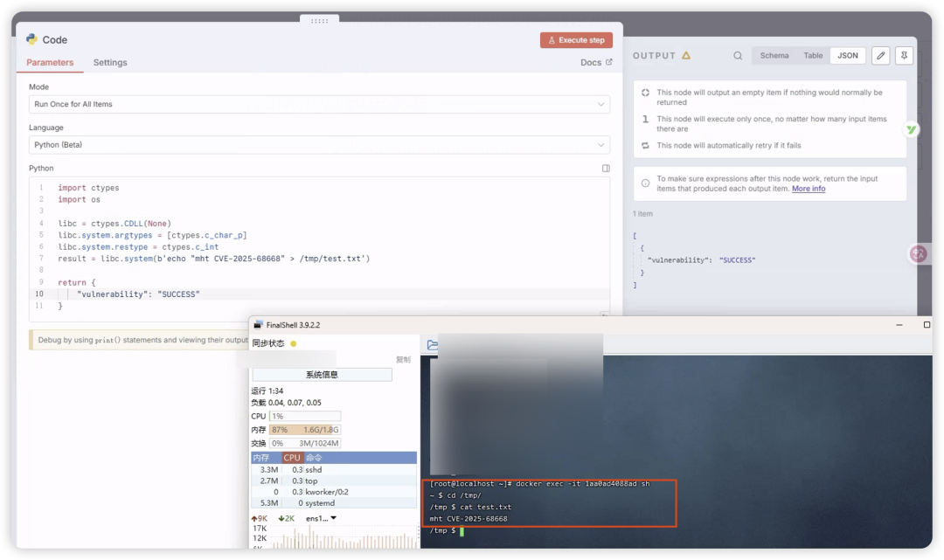Click the 同步状态 yellow status dot
Screen dimensions: 944x560
[293, 344]
